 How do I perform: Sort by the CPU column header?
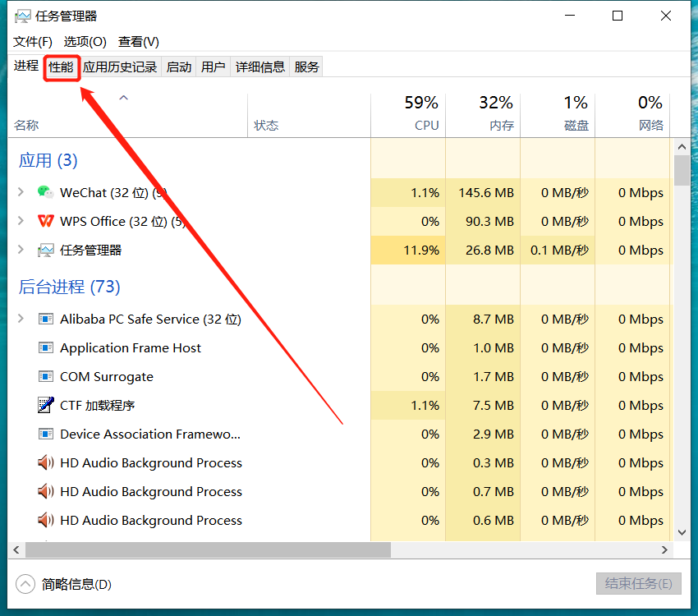click(x=408, y=115)
